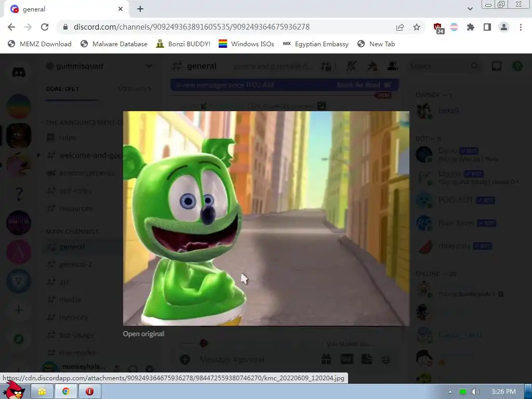Open the gift Nitro icon

pyautogui.click(x=326, y=360)
